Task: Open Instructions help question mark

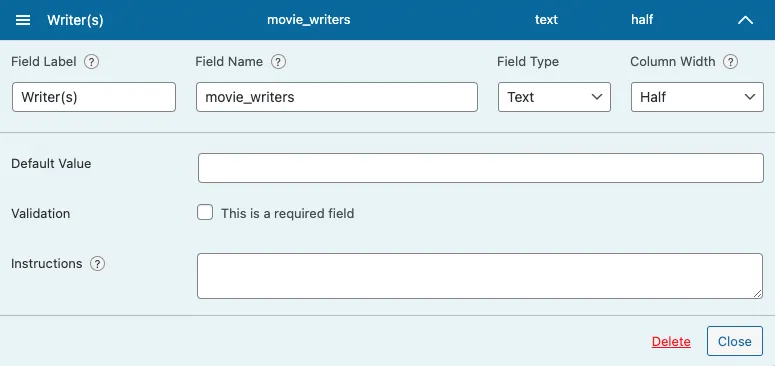Action: [x=97, y=264]
